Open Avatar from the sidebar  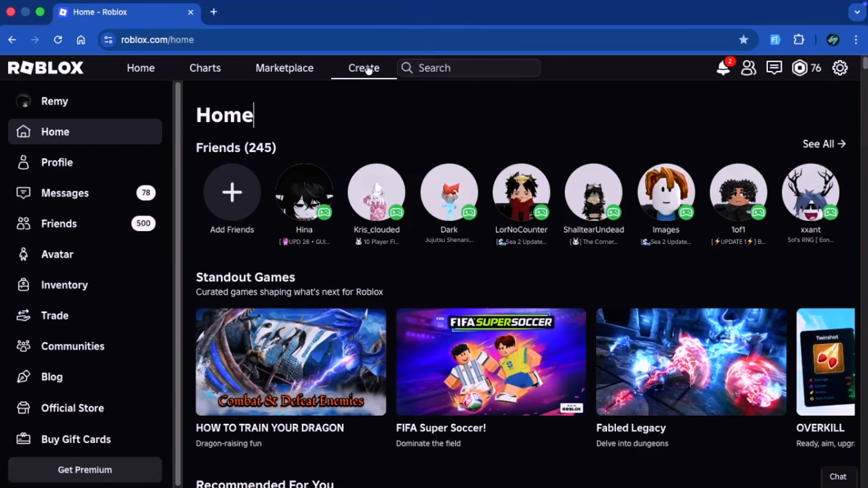tap(57, 254)
